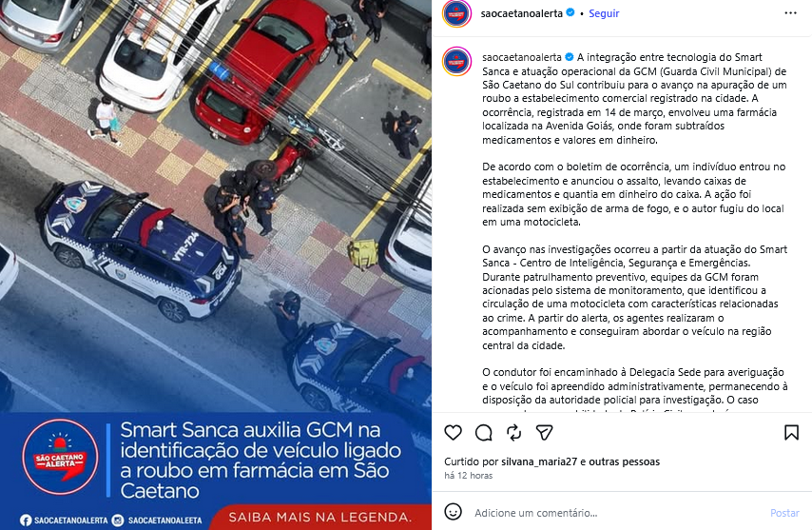Open the three-dot more options menu
Image resolution: width=812 pixels, height=530 pixels.
point(791,13)
